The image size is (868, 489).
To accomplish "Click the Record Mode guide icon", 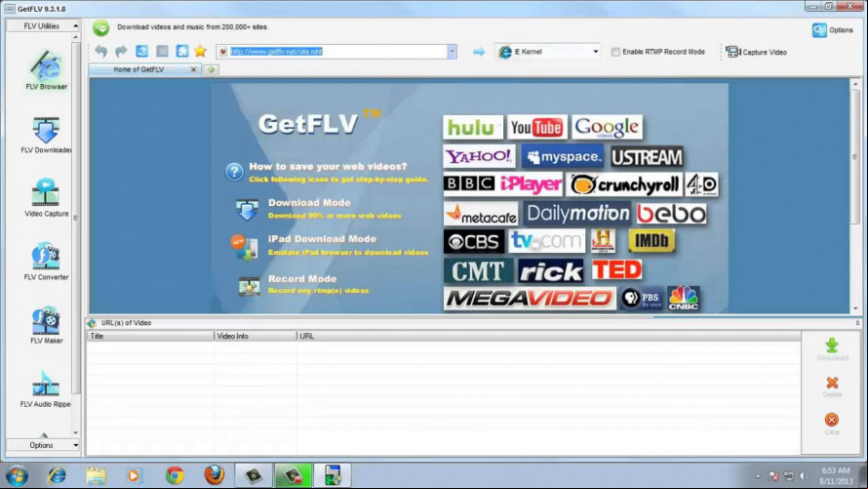I will [249, 286].
